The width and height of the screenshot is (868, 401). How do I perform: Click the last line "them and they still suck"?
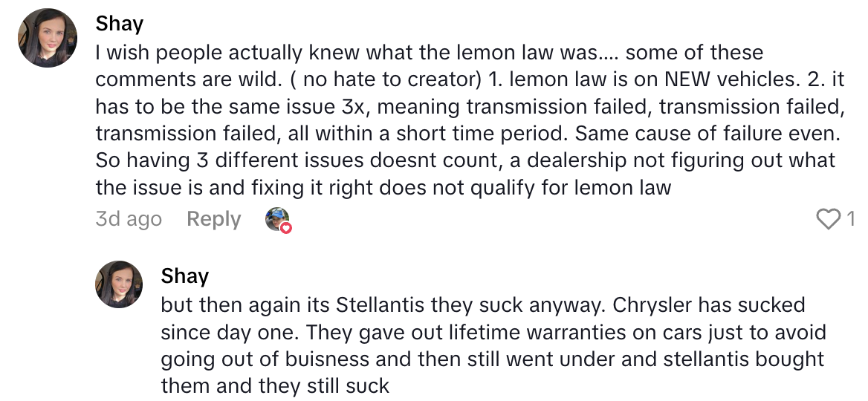click(x=275, y=385)
